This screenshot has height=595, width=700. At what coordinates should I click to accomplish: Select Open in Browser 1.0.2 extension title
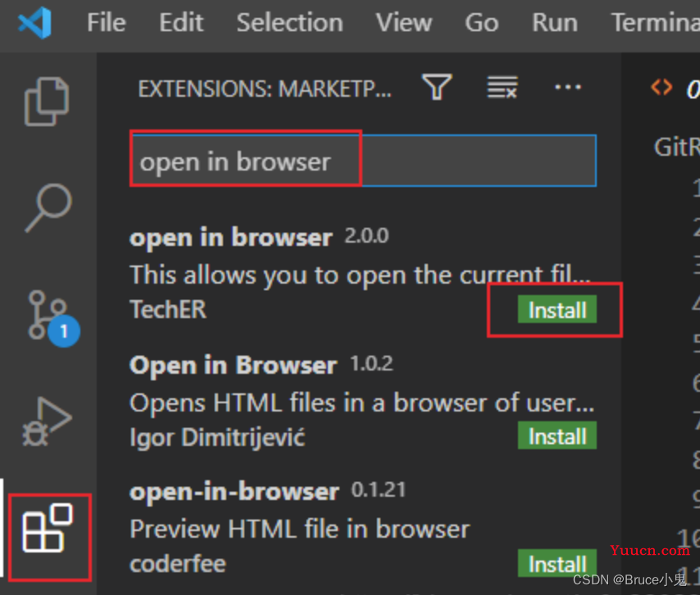[233, 366]
